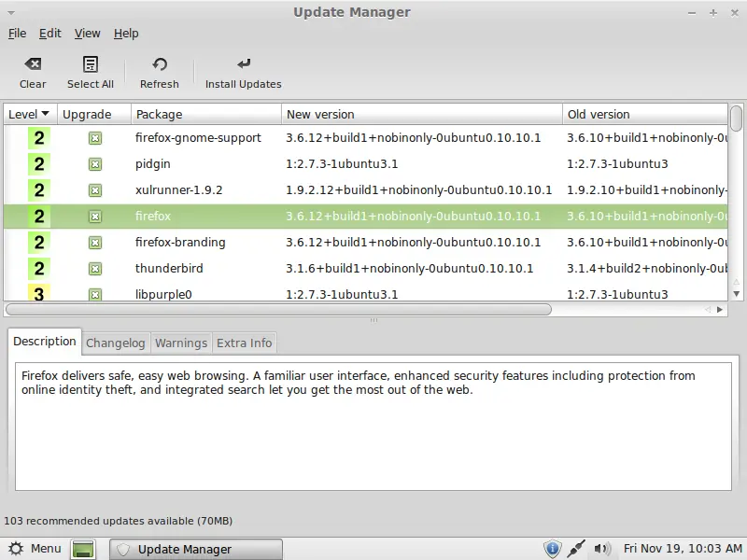The width and height of the screenshot is (747, 560).
Task: Open the window menu arrow at title bar
Action: point(11,13)
